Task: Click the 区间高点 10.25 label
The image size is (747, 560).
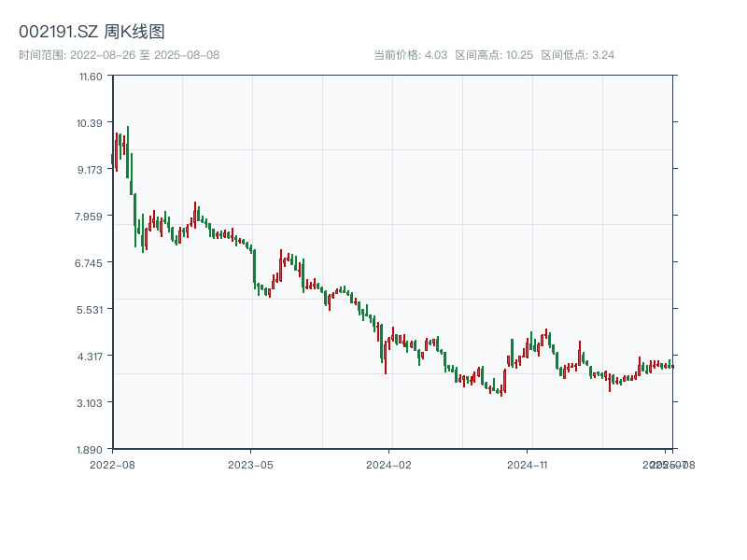Action: pos(494,55)
